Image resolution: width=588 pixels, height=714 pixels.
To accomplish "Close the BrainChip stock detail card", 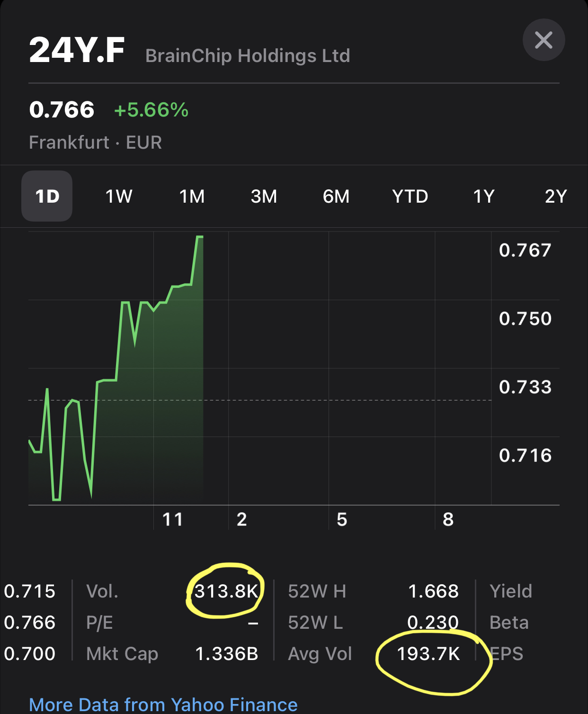I will 543,40.
